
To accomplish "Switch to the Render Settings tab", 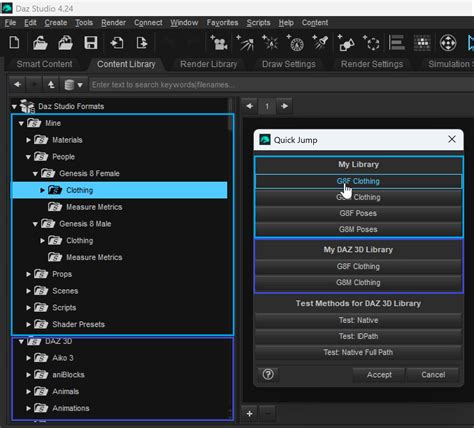I will pyautogui.click(x=372, y=64).
